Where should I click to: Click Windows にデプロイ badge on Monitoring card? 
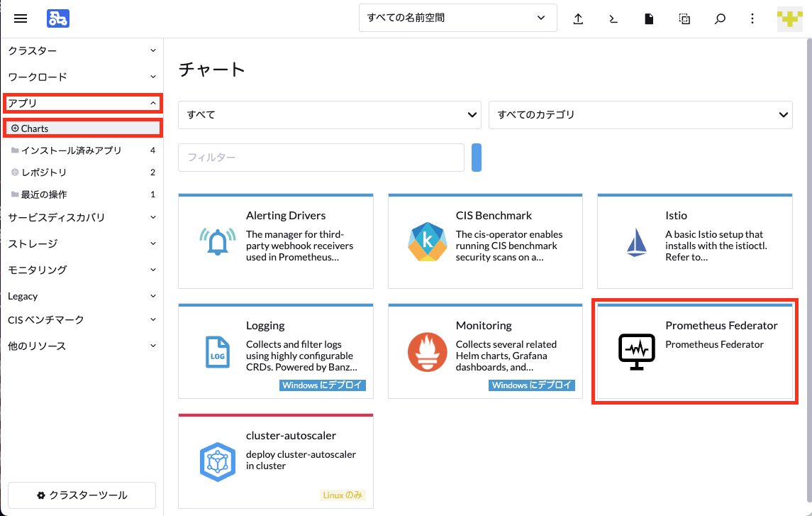click(x=532, y=385)
